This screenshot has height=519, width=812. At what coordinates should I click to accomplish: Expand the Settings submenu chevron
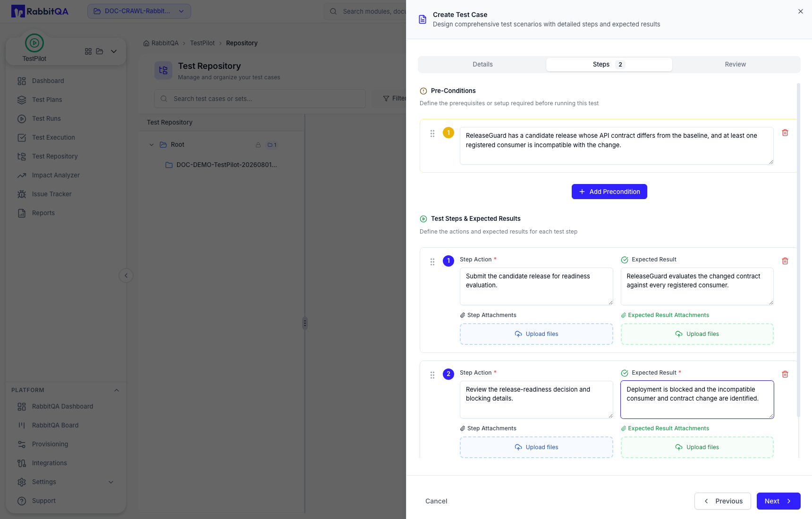pyautogui.click(x=111, y=482)
